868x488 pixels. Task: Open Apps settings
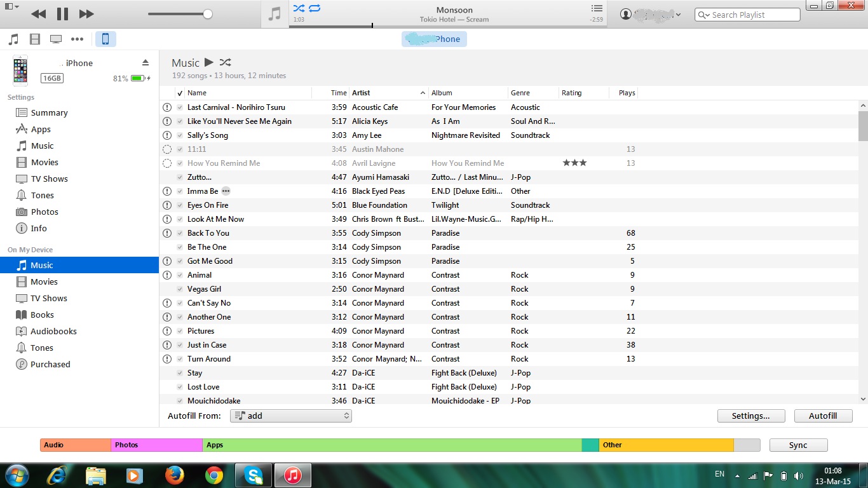click(41, 129)
